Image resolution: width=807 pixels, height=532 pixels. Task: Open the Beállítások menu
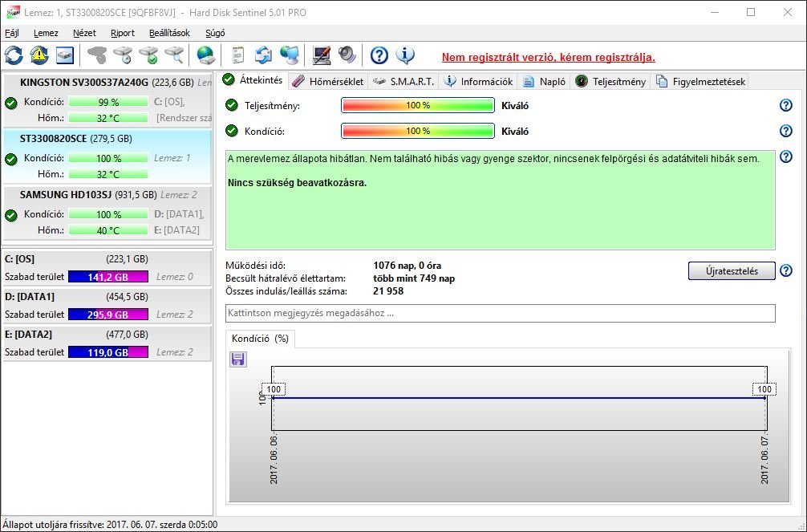(169, 33)
